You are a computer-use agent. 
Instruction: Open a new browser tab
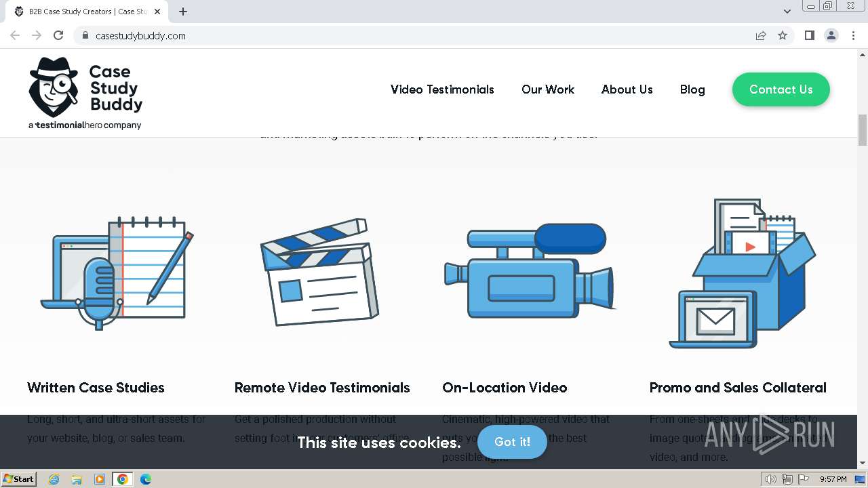(x=183, y=12)
